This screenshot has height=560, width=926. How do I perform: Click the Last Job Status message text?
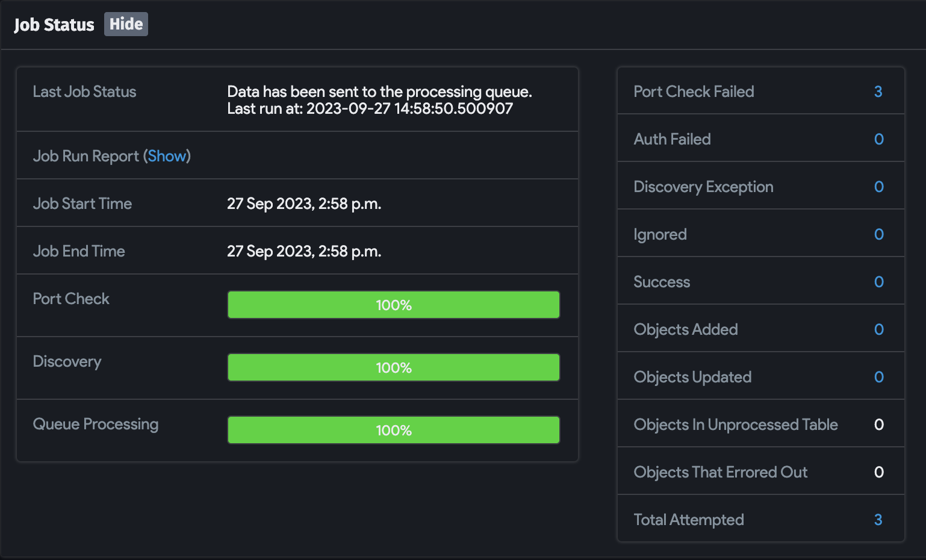click(379, 100)
